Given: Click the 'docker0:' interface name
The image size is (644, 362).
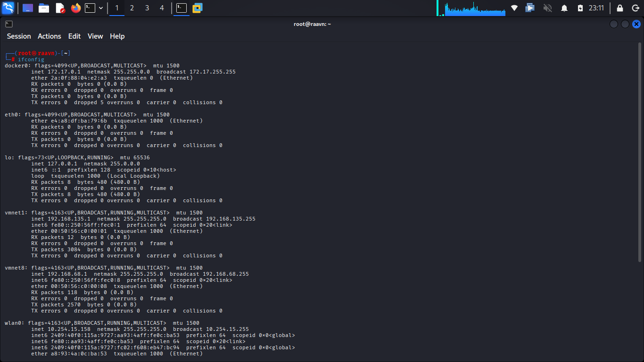Looking at the screenshot, I should tap(18, 66).
